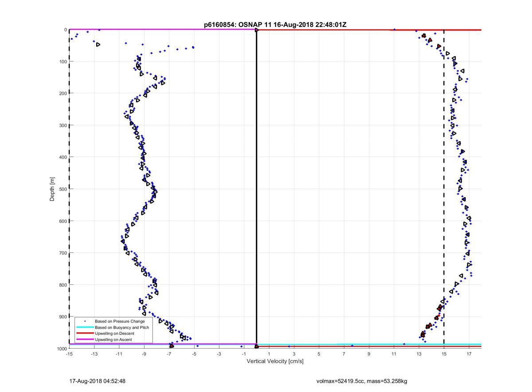This screenshot has width=532, height=392.
Task: Click the x-axis tick label -15
Action: (x=69, y=354)
